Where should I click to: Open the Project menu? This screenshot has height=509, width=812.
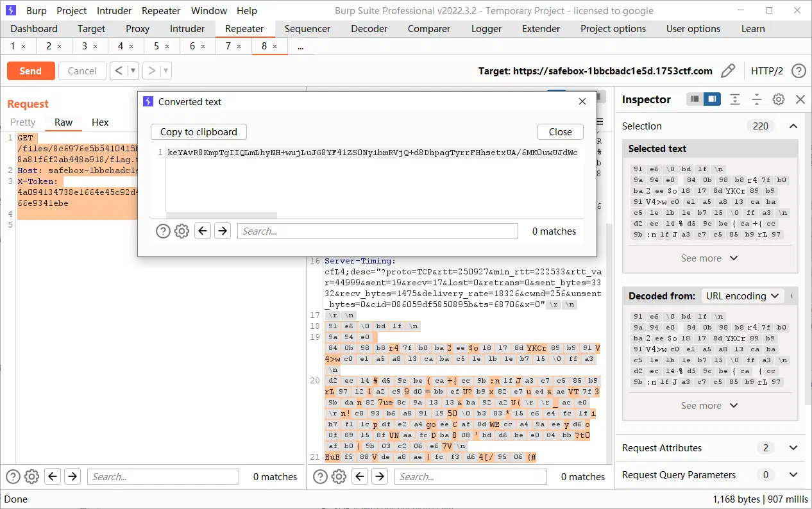pos(72,10)
